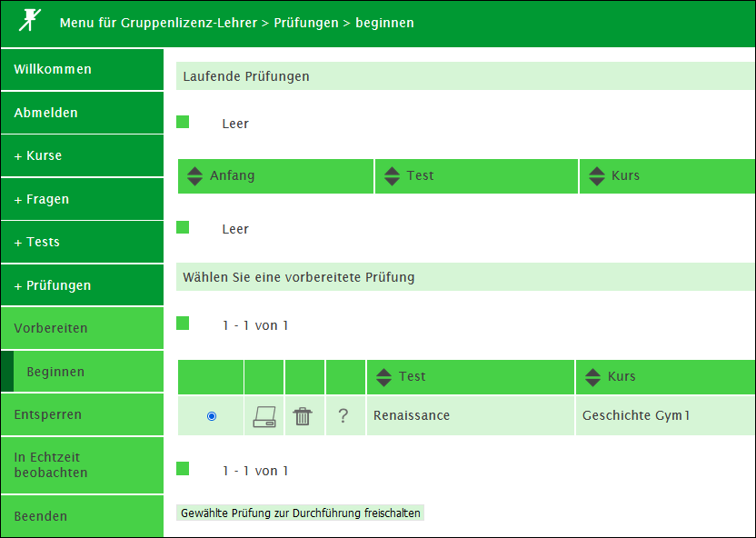Click green square below prepared exams table
Viewport: 756px width, 538px height.
coord(183,469)
